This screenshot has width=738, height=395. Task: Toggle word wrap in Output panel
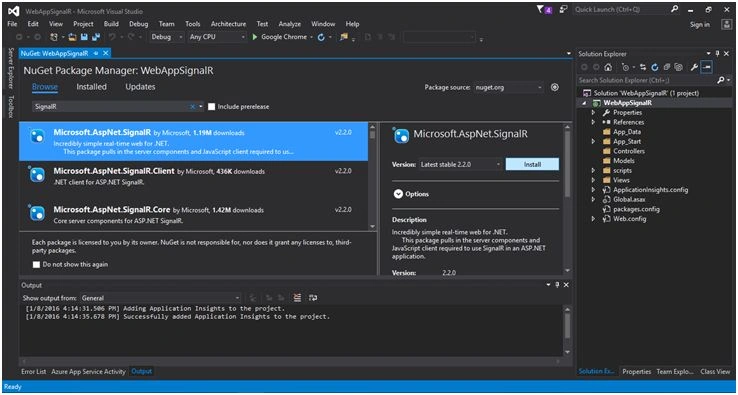pyautogui.click(x=313, y=298)
